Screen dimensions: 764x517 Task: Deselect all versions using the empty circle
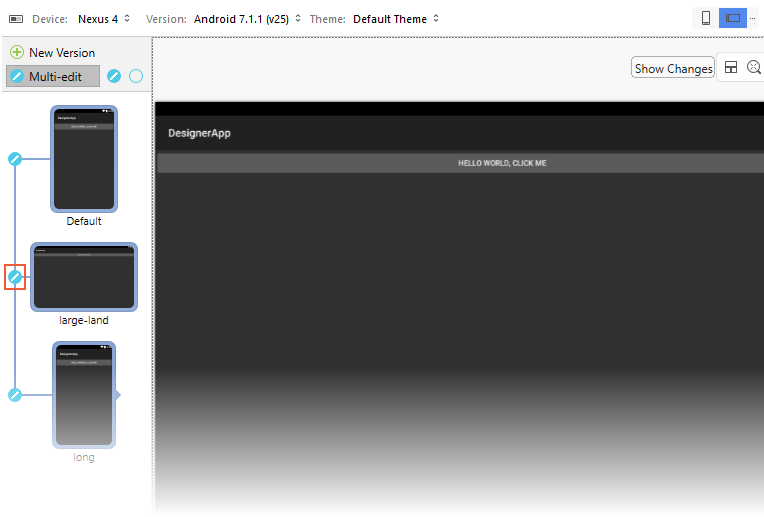(x=136, y=76)
